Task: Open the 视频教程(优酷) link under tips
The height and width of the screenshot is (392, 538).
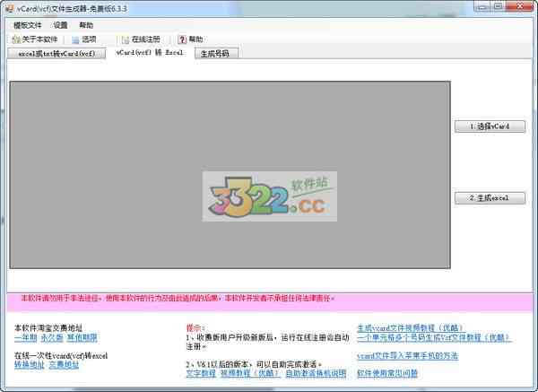Action: click(250, 373)
